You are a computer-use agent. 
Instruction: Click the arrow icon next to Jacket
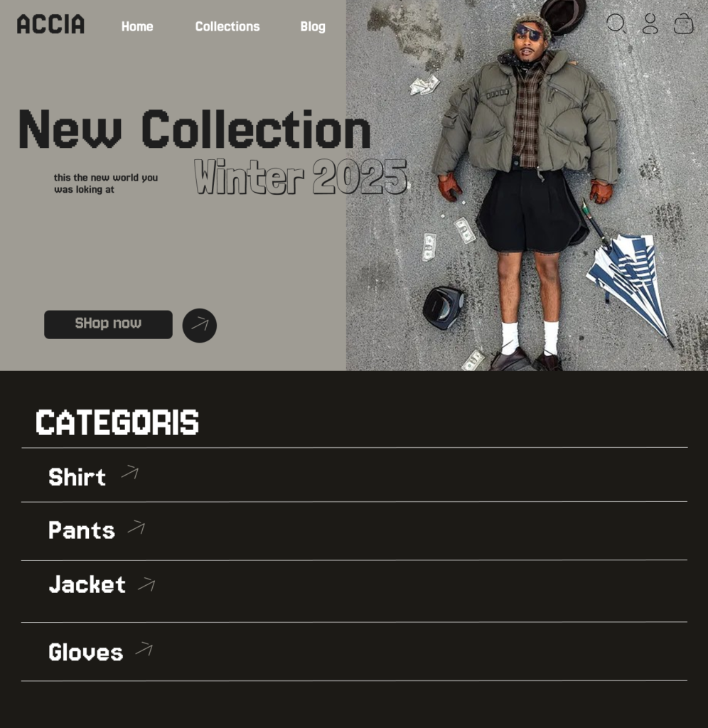point(146,584)
